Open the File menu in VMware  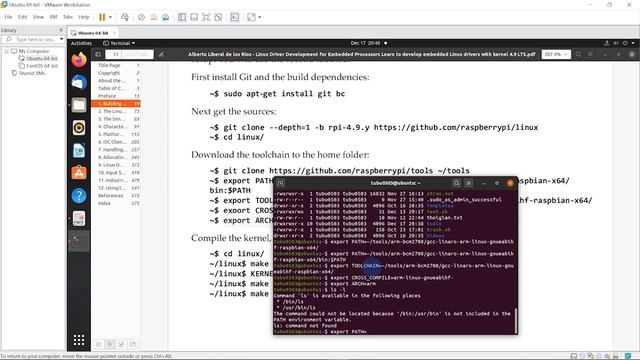(x=9, y=17)
